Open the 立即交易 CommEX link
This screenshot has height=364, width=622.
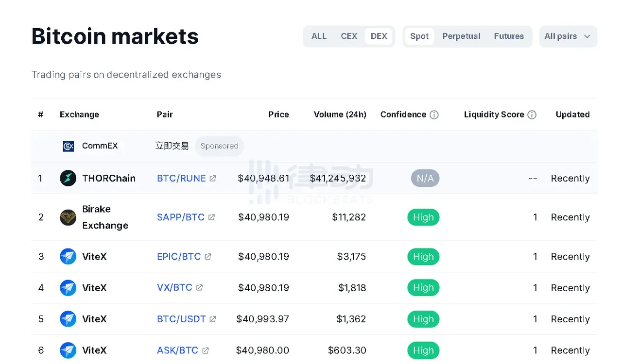172,146
